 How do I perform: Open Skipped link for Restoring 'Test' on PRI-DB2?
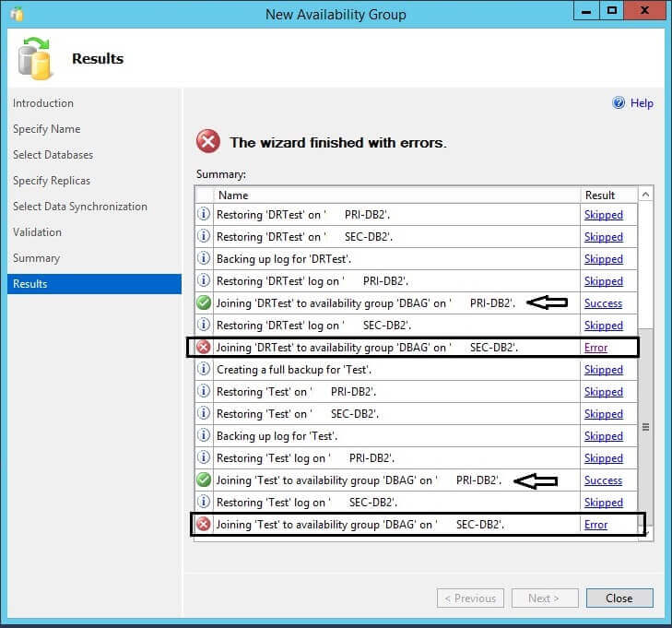coord(604,392)
